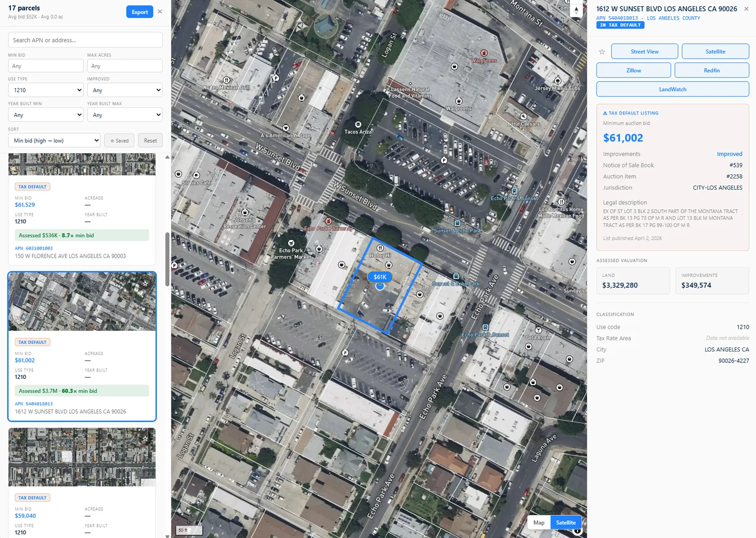The image size is (756, 538).
Task: Open Satellite link in details panel
Action: pyautogui.click(x=715, y=51)
